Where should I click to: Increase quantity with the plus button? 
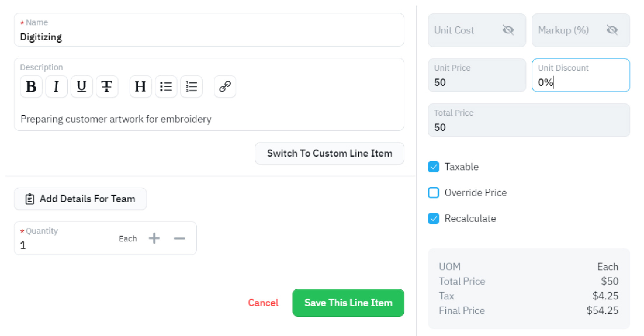point(154,238)
